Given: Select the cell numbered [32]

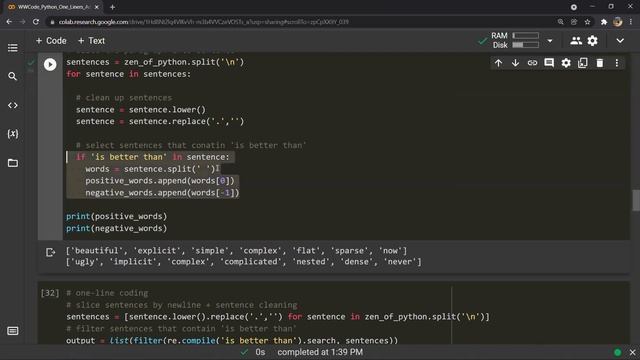Looking at the screenshot, I should (50, 293).
